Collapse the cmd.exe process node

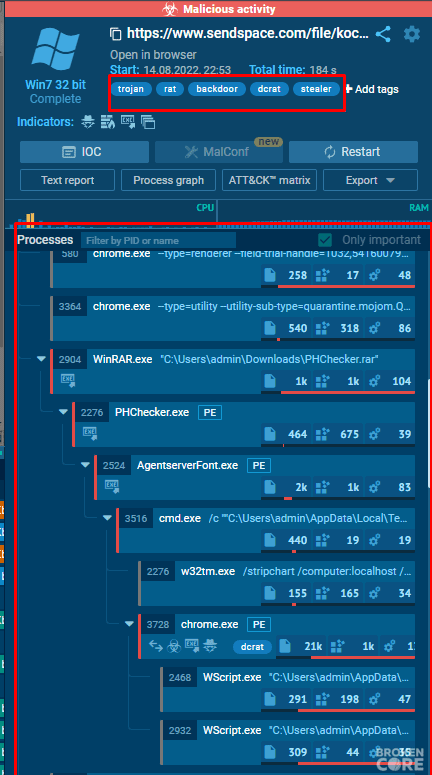click(107, 518)
